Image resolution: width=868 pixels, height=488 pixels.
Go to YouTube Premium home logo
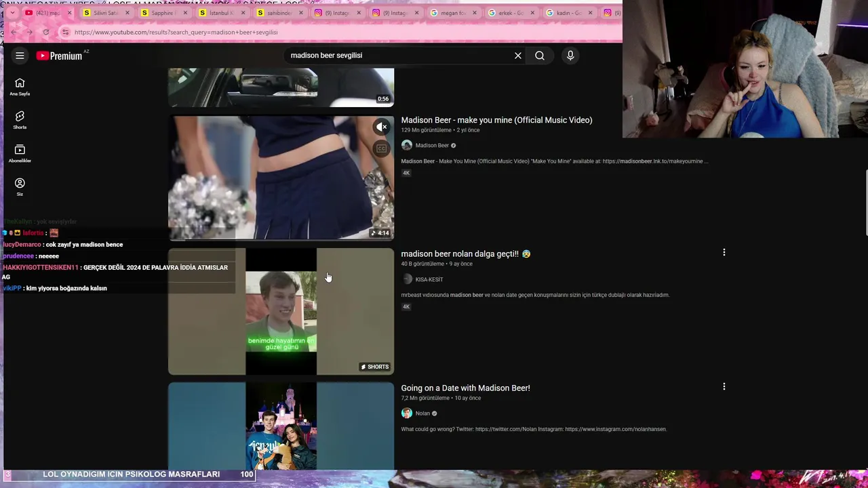click(60, 56)
